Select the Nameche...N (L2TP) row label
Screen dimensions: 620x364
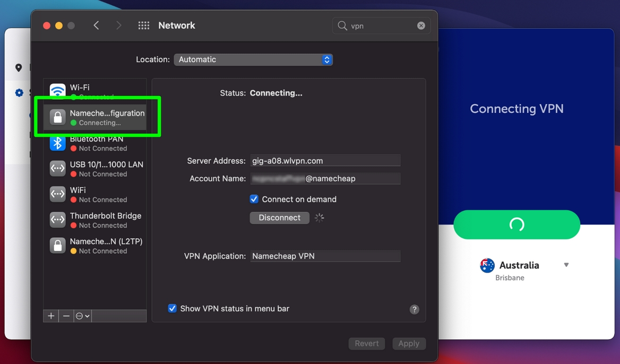coord(106,241)
